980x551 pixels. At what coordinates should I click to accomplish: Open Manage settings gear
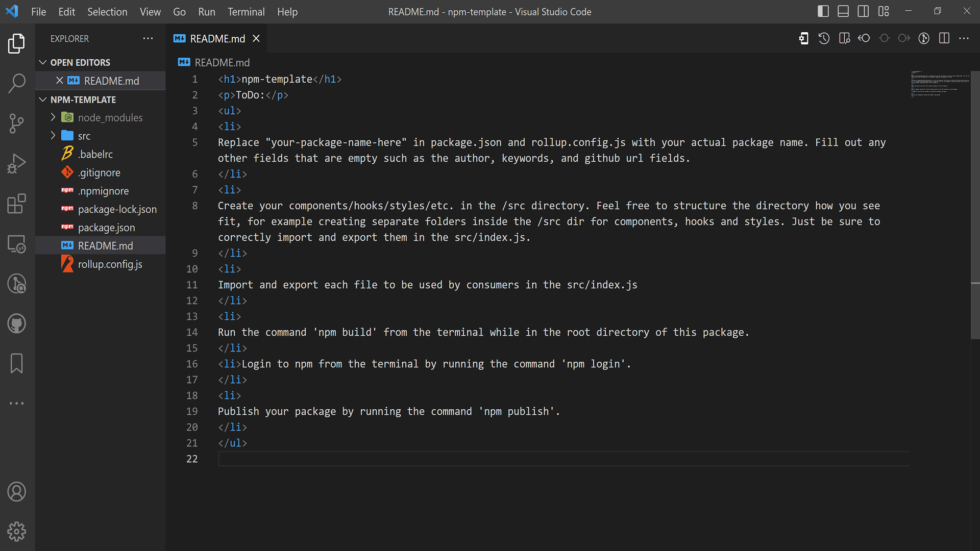17,532
